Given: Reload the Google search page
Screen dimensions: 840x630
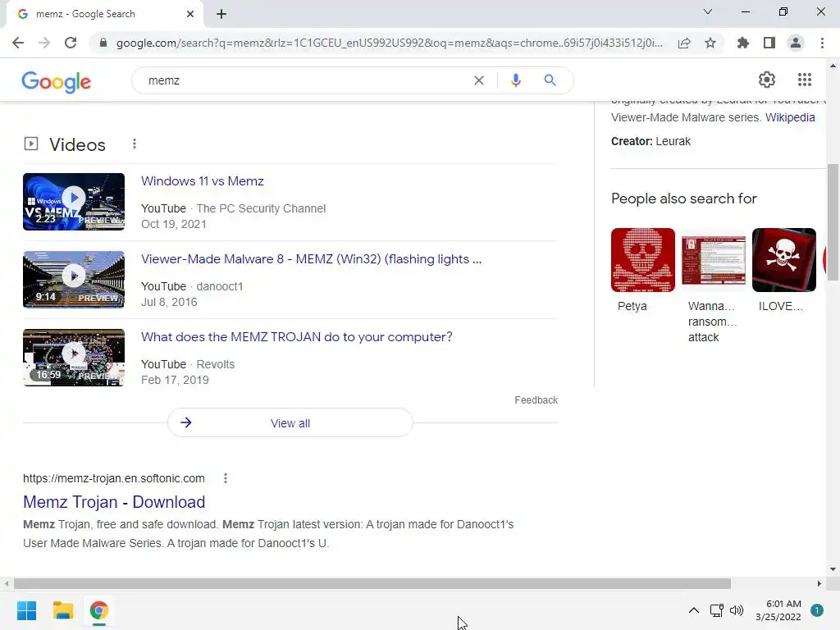Looking at the screenshot, I should [71, 43].
